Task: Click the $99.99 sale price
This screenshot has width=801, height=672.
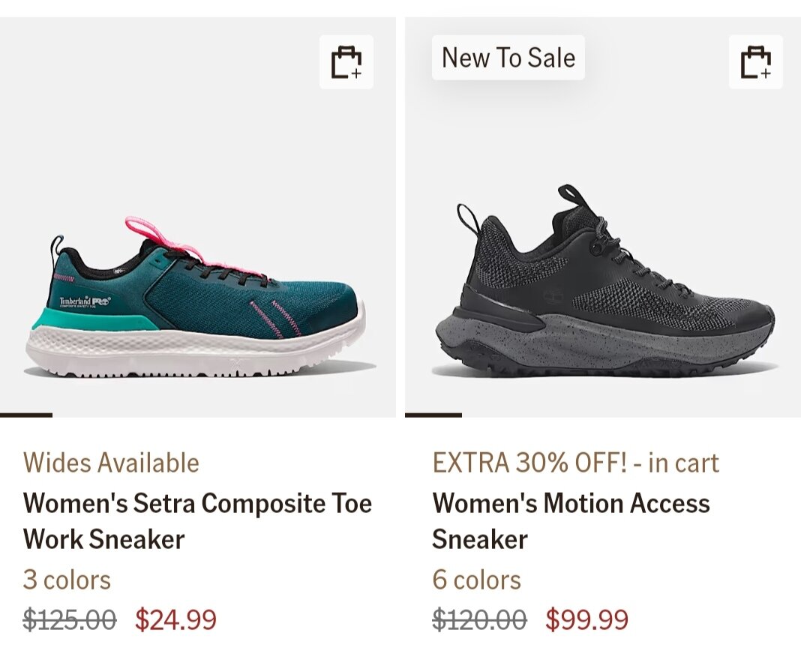Action: [x=586, y=620]
